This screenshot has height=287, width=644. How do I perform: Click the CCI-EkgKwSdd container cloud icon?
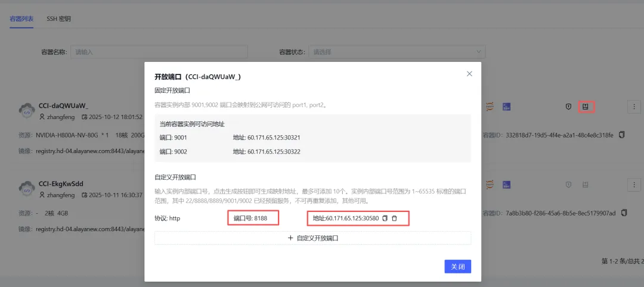click(27, 189)
